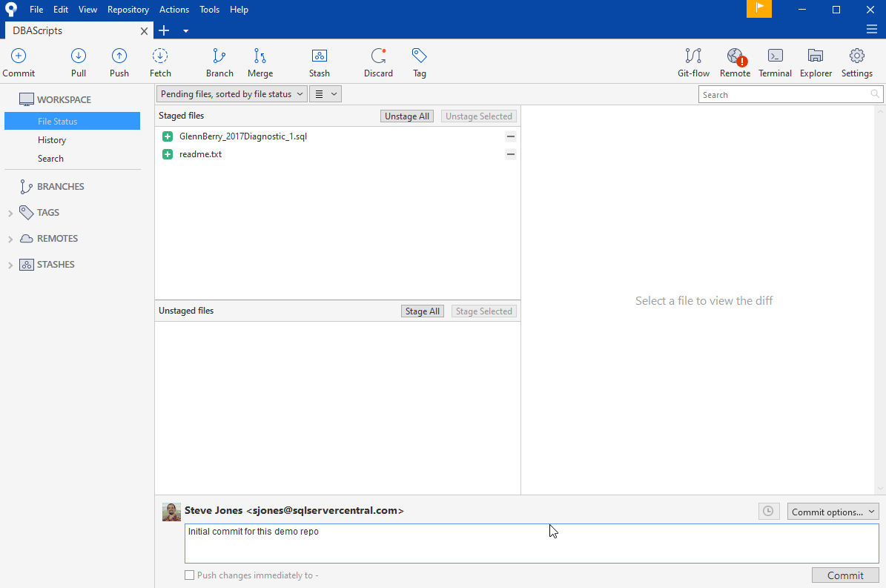This screenshot has height=588, width=886.
Task: Click into the Search input field
Action: [x=784, y=95]
